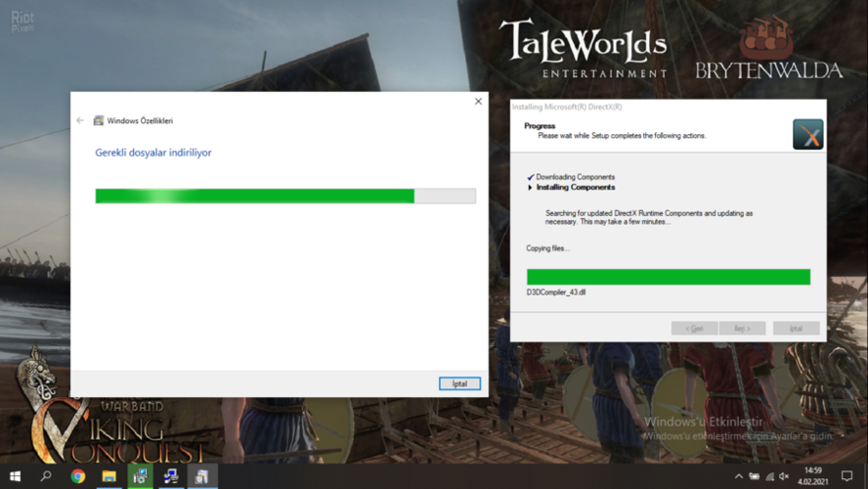
Task: Switch to the Windows Özellikleri taskbar icon
Action: click(x=202, y=476)
